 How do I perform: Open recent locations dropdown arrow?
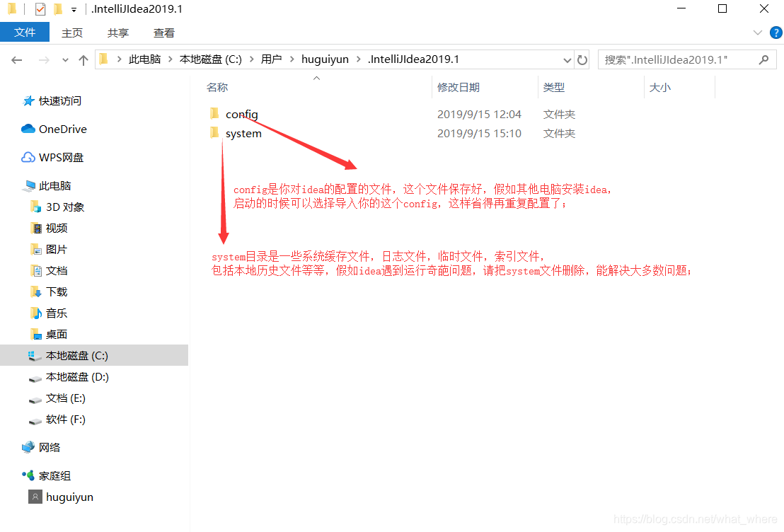click(65, 60)
